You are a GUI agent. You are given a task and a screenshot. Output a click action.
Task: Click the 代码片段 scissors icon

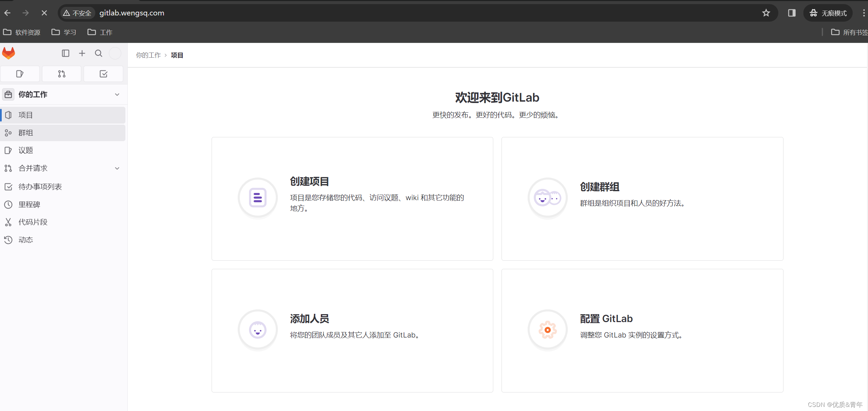point(8,222)
